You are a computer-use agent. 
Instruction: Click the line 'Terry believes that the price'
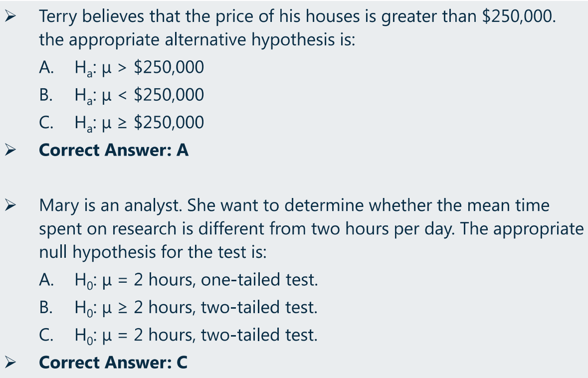(297, 16)
